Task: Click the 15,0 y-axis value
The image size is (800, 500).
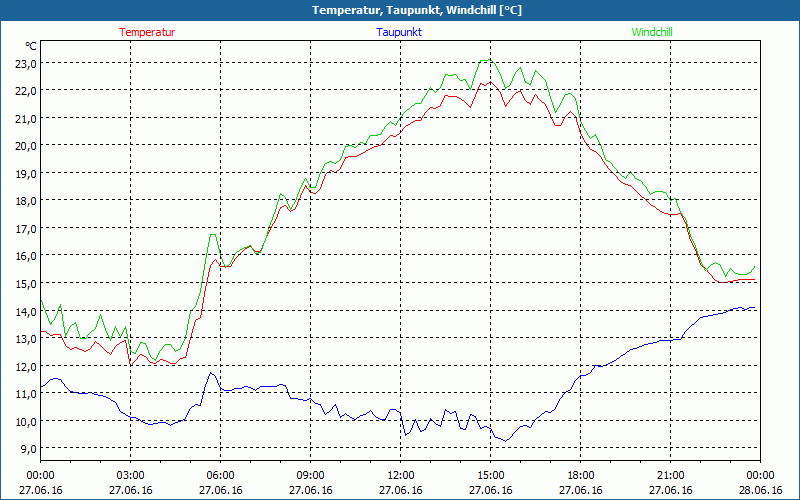Action: pos(26,284)
